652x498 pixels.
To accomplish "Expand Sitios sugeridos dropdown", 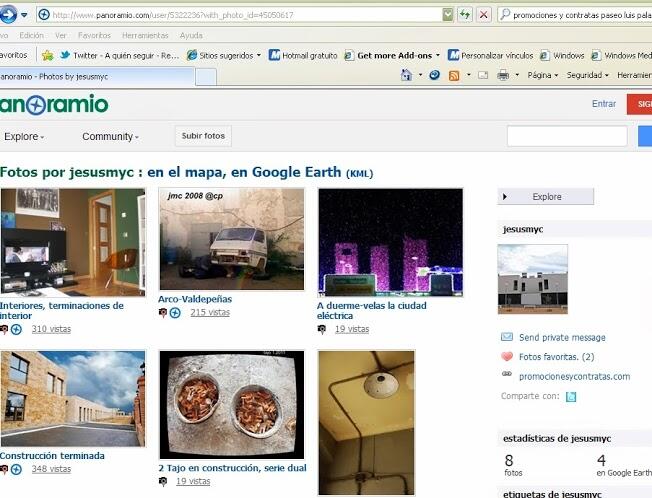I will tap(259, 55).
